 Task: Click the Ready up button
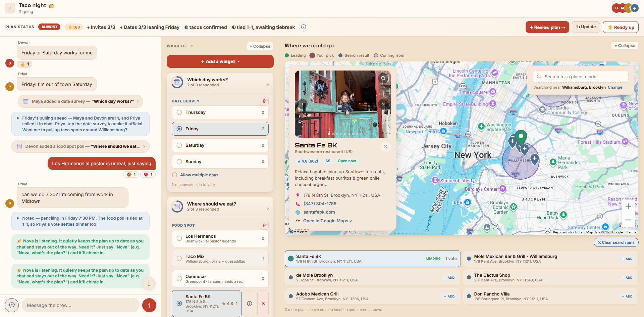[x=621, y=27]
